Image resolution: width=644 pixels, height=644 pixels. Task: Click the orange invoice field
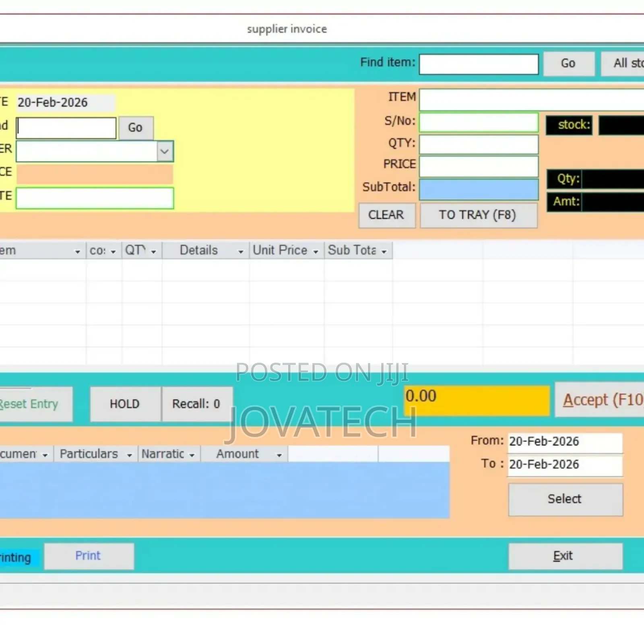click(95, 174)
